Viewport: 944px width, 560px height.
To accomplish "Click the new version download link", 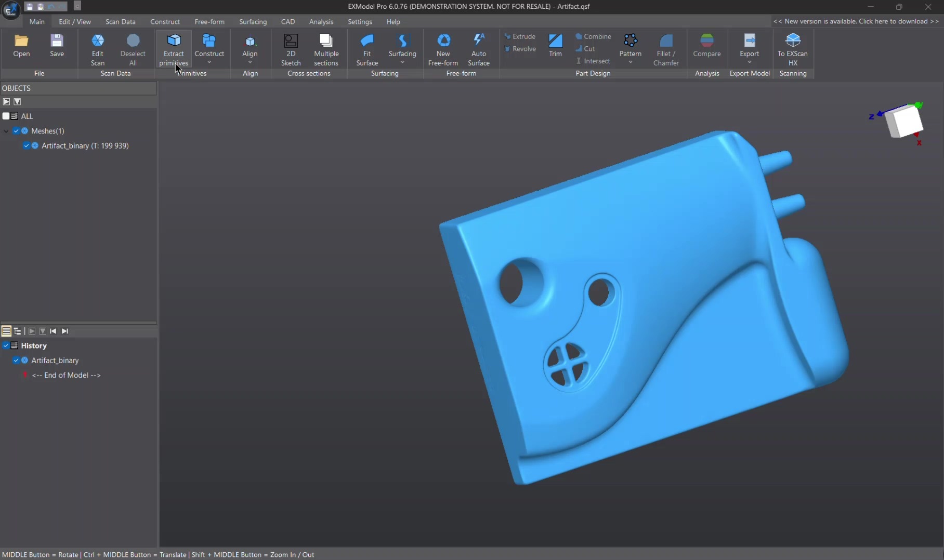I will 856,21.
